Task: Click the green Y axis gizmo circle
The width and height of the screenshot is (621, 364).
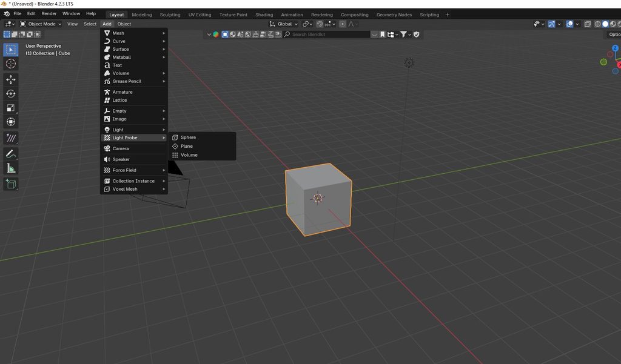Action: pyautogui.click(x=603, y=62)
